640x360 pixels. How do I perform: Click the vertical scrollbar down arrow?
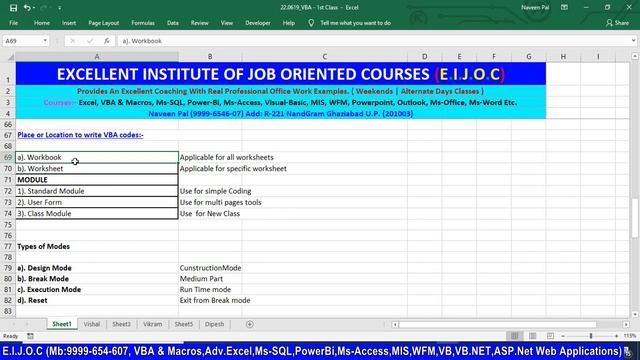pyautogui.click(x=635, y=314)
